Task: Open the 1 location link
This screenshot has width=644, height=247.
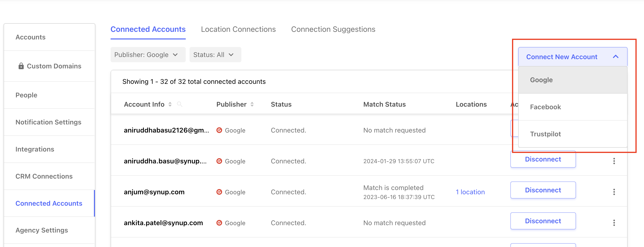Action: pos(470,192)
